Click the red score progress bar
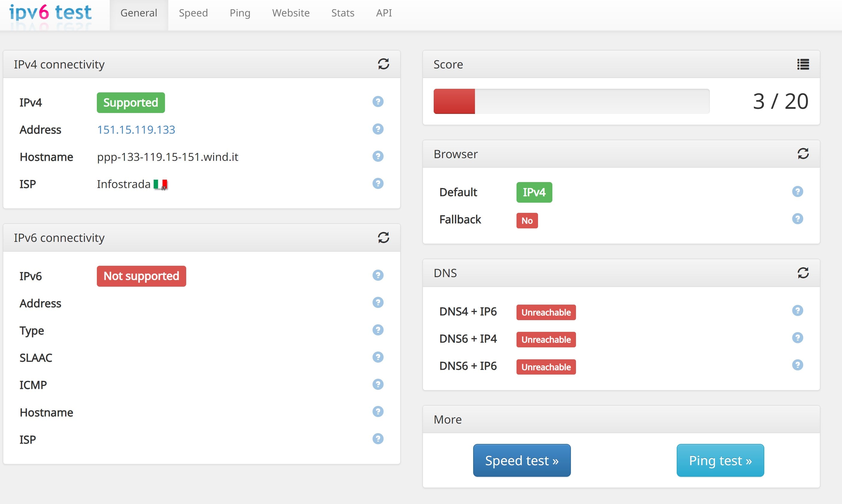The image size is (842, 504). coord(454,101)
